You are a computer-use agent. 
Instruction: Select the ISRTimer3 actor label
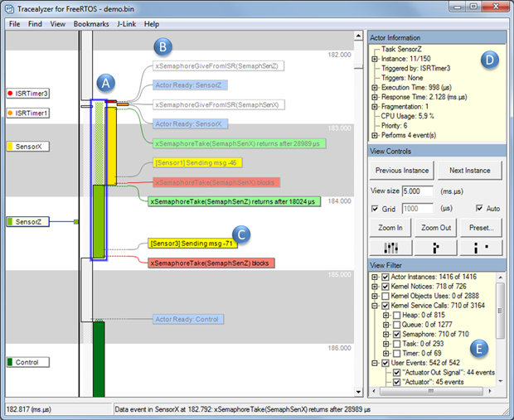(x=28, y=94)
